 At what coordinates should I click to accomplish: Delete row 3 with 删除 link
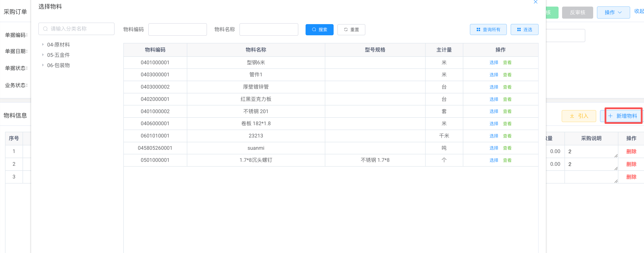(631, 177)
